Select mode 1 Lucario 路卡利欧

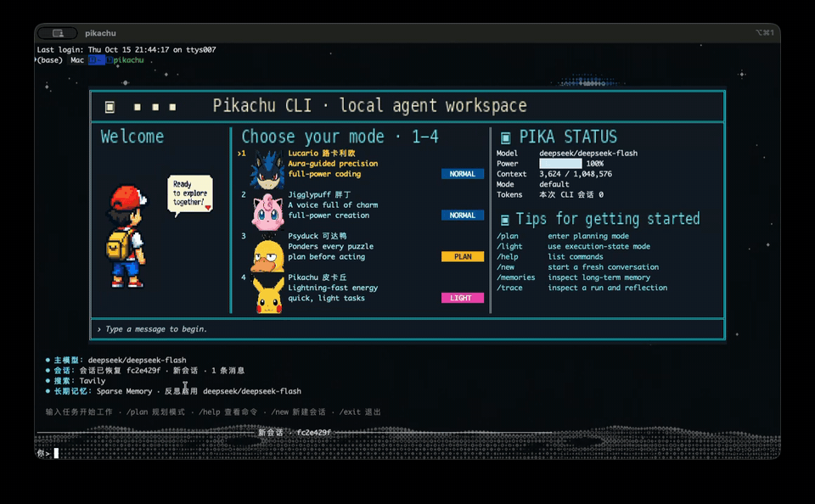coord(361,169)
